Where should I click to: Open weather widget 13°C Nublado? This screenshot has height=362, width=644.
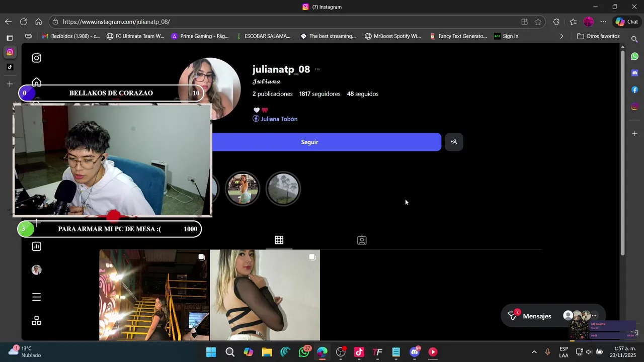point(24,352)
